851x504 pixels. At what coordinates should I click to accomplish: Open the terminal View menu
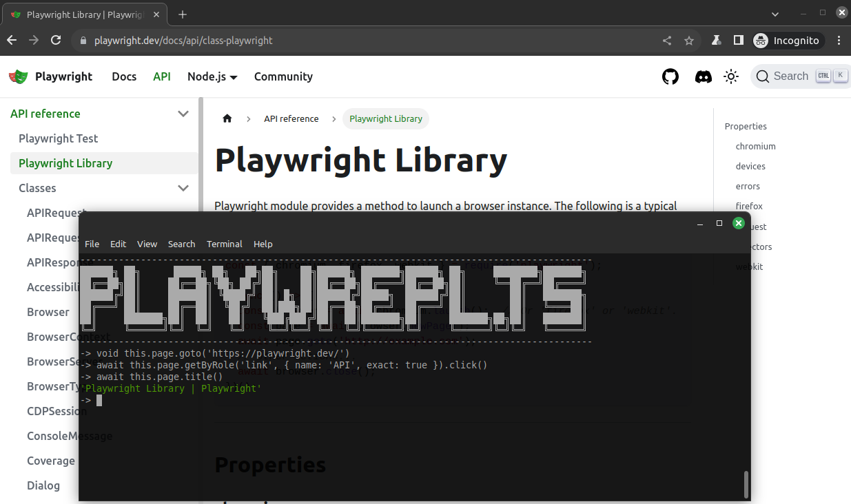click(x=147, y=244)
